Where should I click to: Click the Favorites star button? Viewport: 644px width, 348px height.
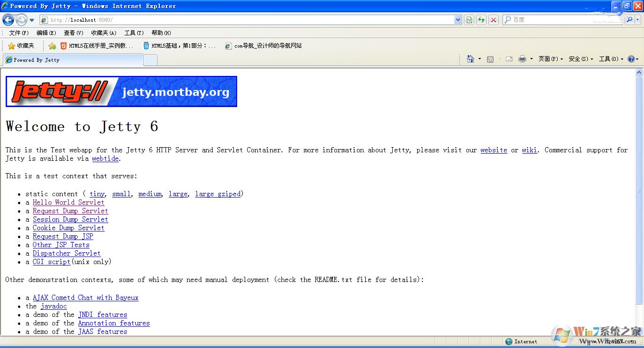tap(21, 46)
